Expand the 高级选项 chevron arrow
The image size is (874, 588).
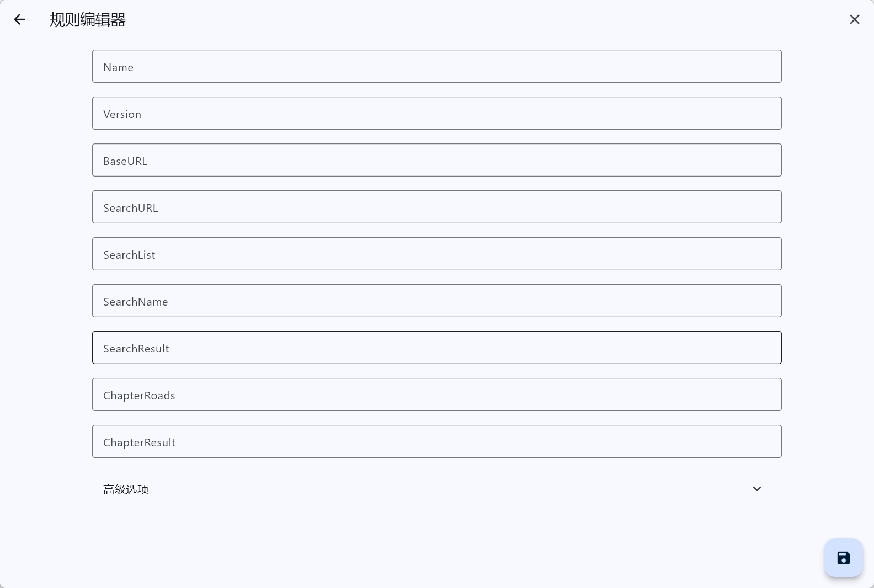click(x=756, y=489)
